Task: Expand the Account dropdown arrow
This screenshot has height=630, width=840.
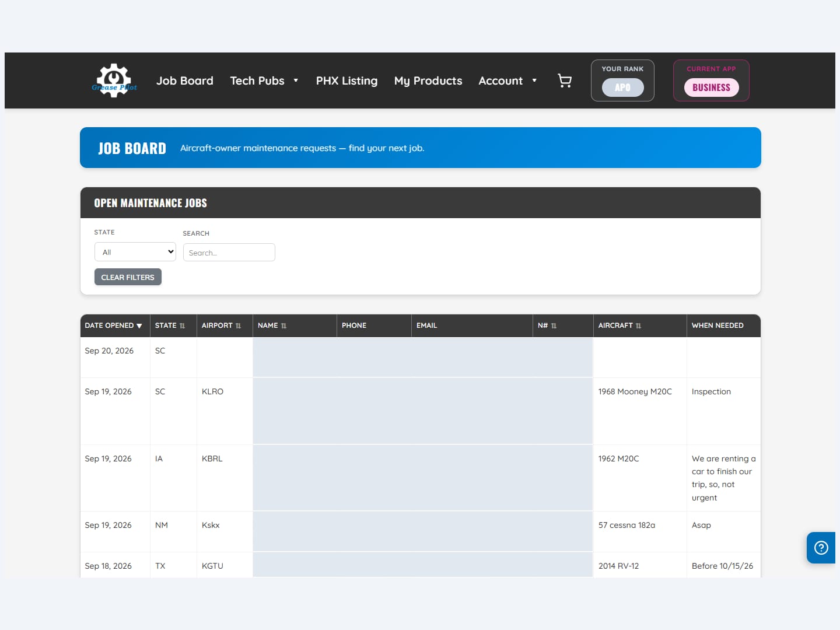Action: pyautogui.click(x=534, y=80)
